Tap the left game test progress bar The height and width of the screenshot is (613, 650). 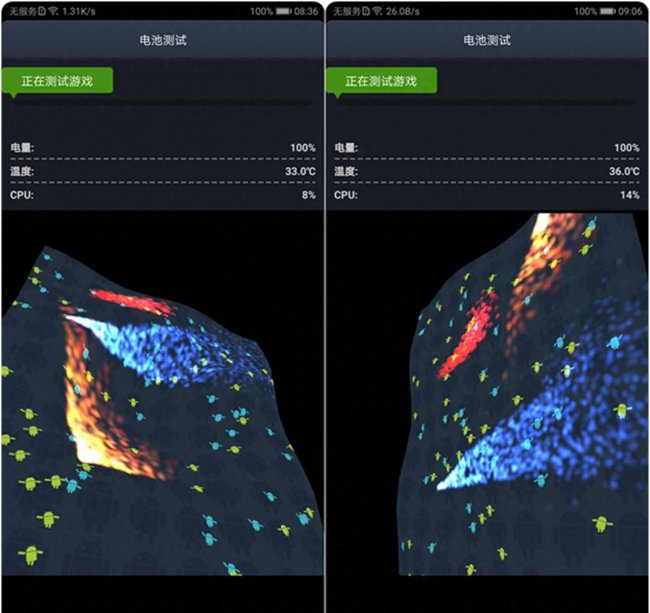162,102
